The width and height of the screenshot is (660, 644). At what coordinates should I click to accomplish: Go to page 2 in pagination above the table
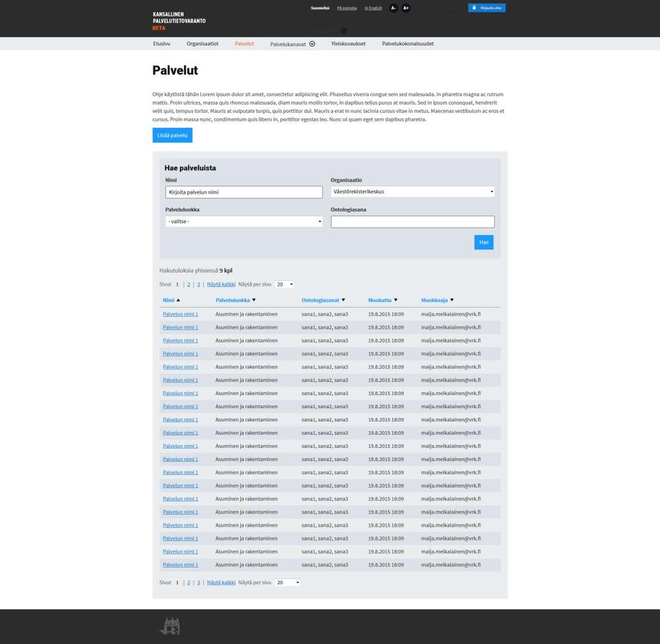189,284
